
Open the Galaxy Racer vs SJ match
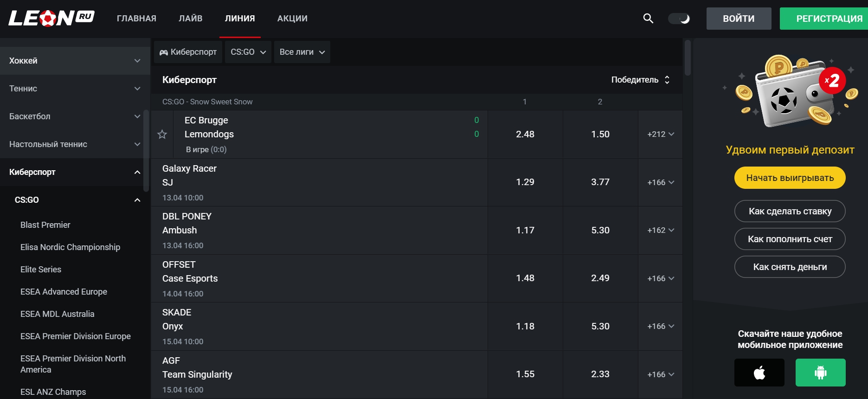[319, 182]
